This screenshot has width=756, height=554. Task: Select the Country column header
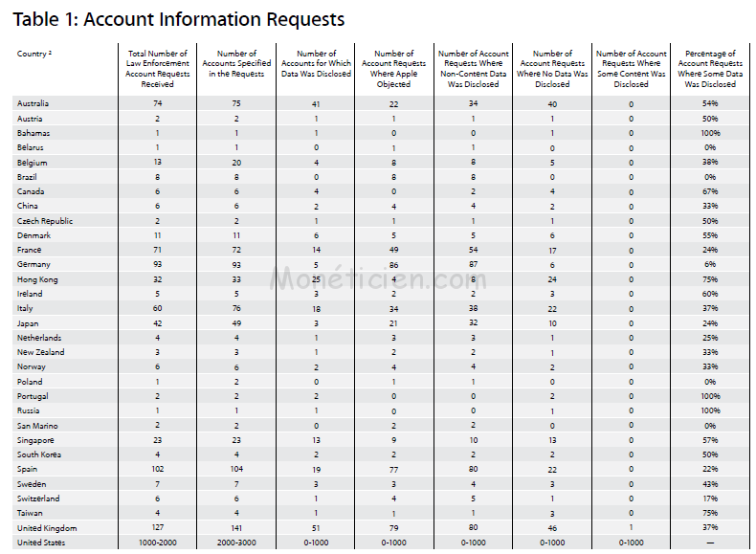pos(34,54)
